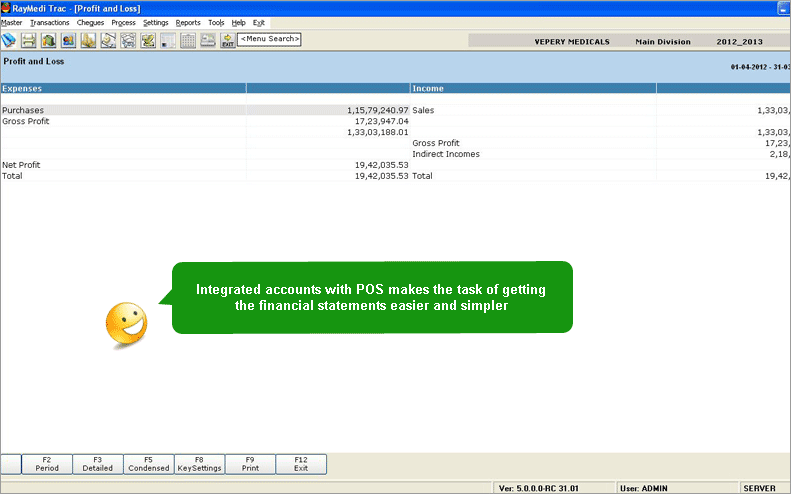Open the Settings menu
Screen dimensions: 791x494
[x=156, y=23]
